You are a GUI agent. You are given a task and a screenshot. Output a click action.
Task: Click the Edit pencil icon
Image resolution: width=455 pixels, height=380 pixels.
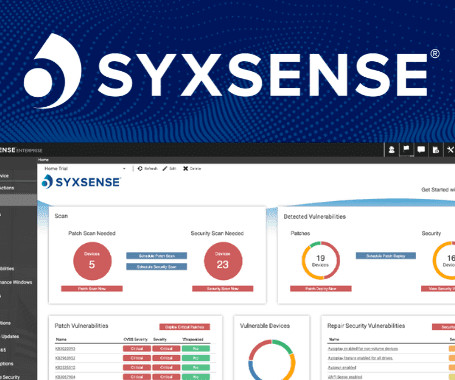pyautogui.click(x=165, y=169)
